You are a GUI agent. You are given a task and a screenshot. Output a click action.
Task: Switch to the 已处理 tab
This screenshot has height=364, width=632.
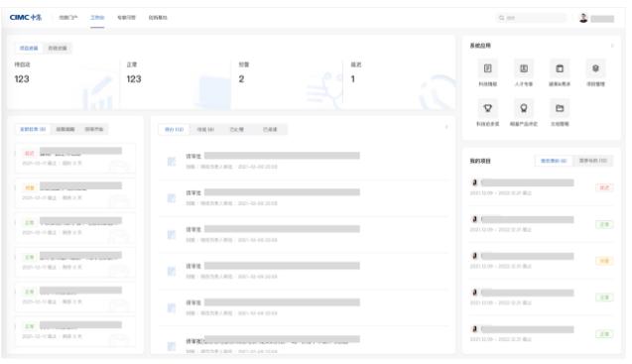(x=236, y=129)
